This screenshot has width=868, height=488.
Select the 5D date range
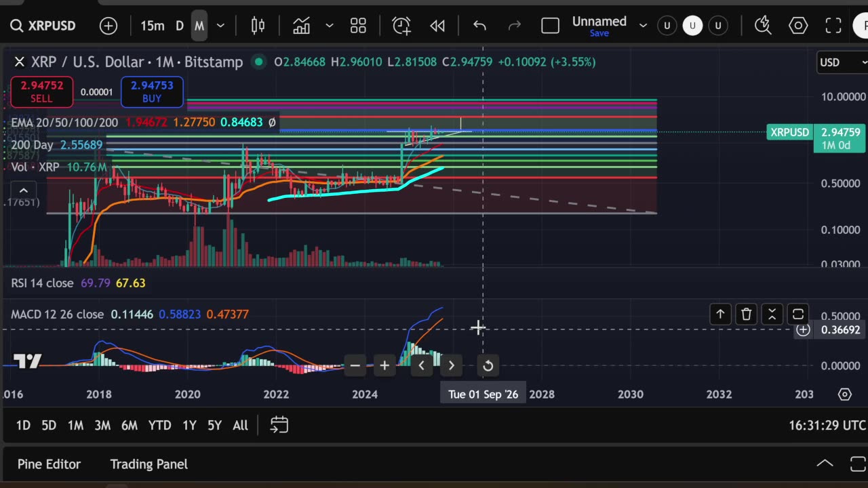(x=49, y=425)
